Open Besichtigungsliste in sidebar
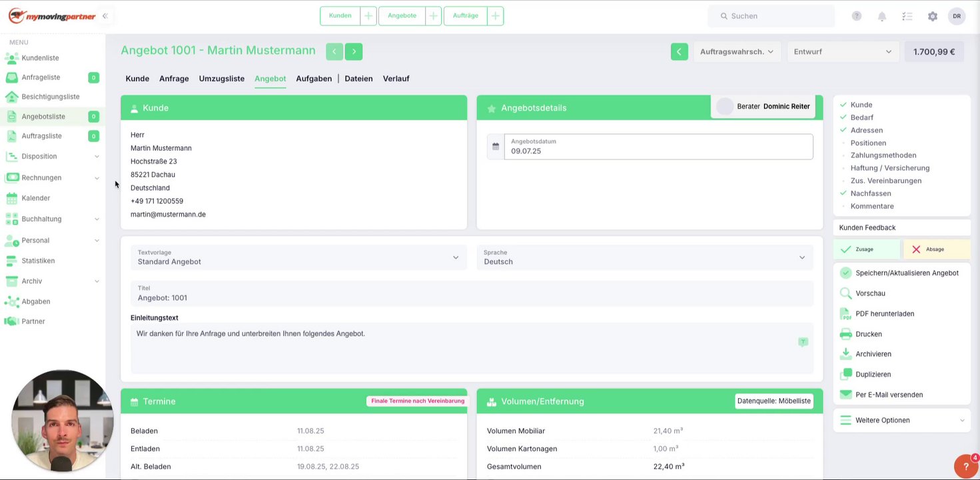This screenshot has width=980, height=480. [x=52, y=97]
